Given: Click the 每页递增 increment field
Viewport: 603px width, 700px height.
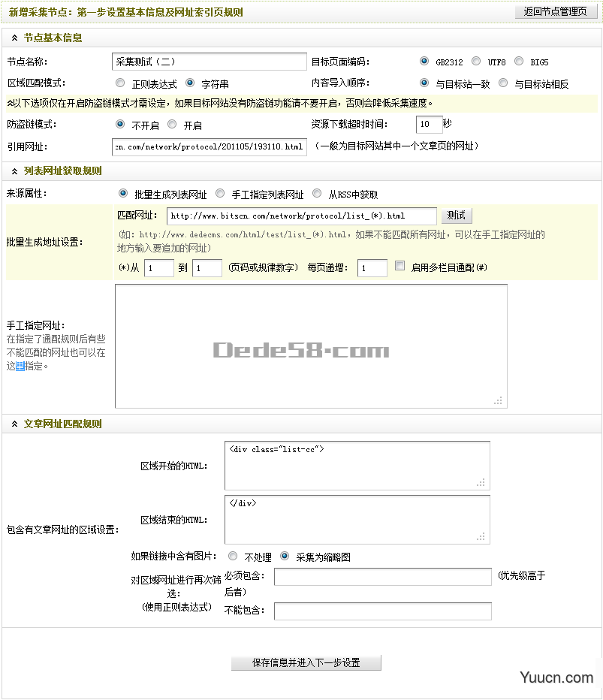Looking at the screenshot, I should [x=372, y=268].
